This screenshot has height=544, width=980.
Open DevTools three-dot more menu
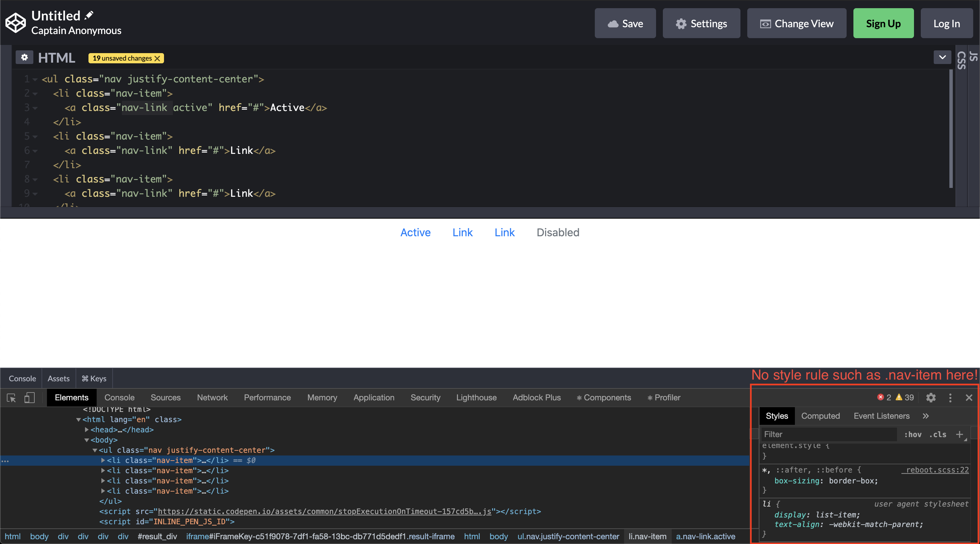point(950,397)
